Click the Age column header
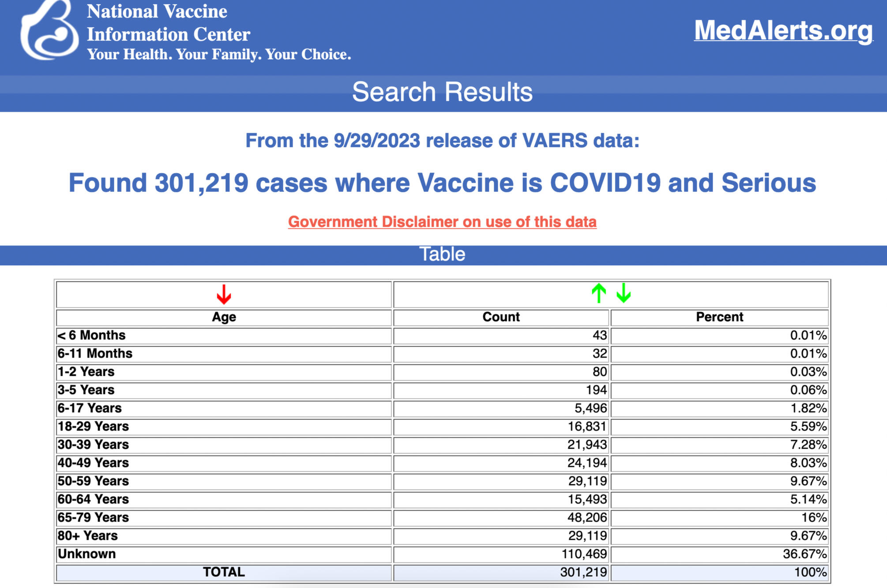Image resolution: width=887 pixels, height=588 pixels. coord(224,317)
